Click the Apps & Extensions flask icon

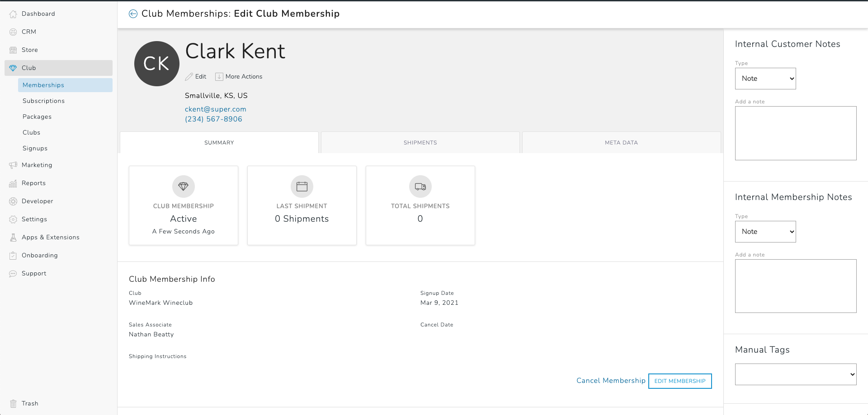[13, 238]
